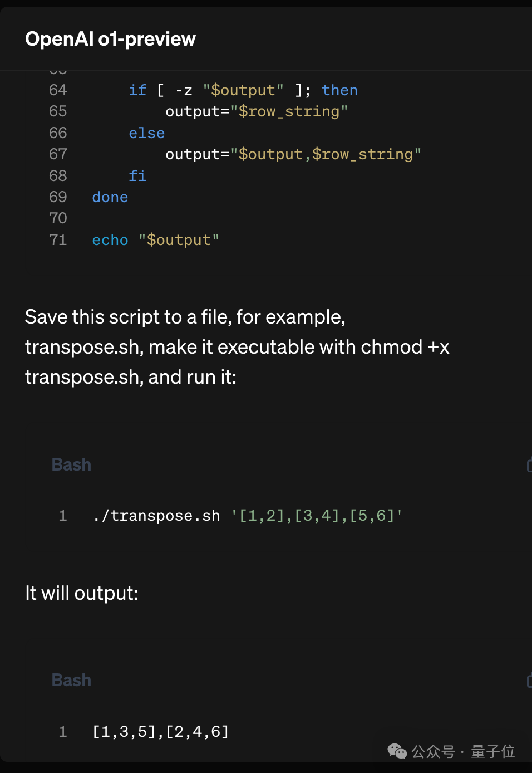532x773 pixels.
Task: Click the WeChat logo icon in watermark
Action: (x=397, y=751)
